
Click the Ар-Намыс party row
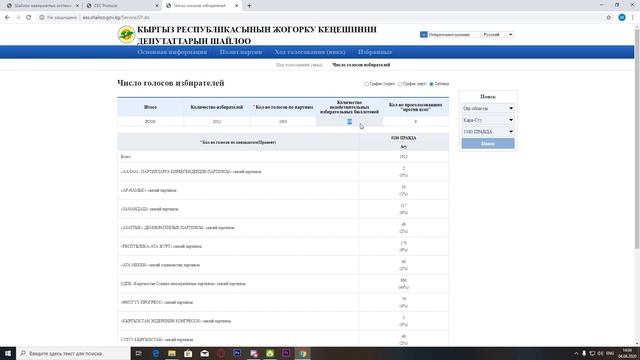(283, 190)
